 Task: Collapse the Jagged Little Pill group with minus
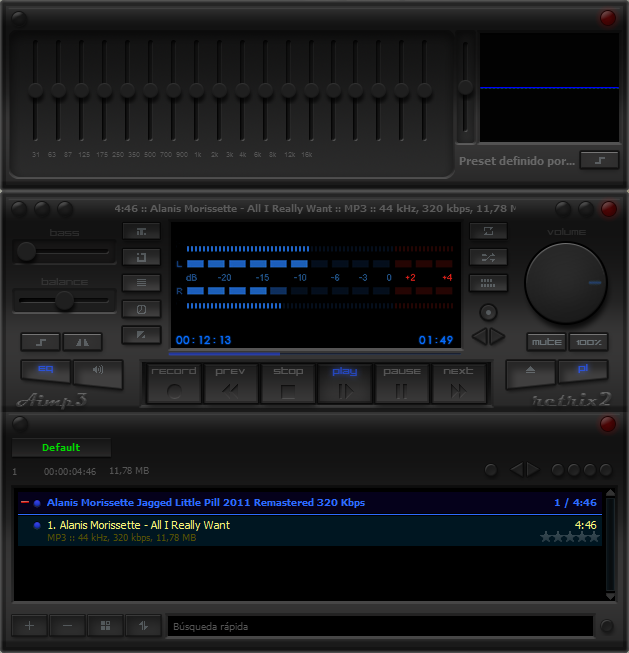tap(25, 502)
